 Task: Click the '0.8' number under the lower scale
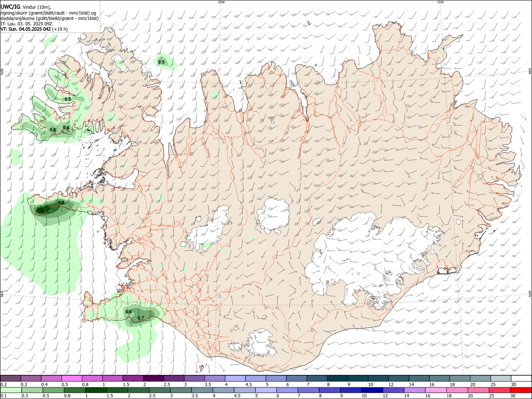[x=67, y=396]
